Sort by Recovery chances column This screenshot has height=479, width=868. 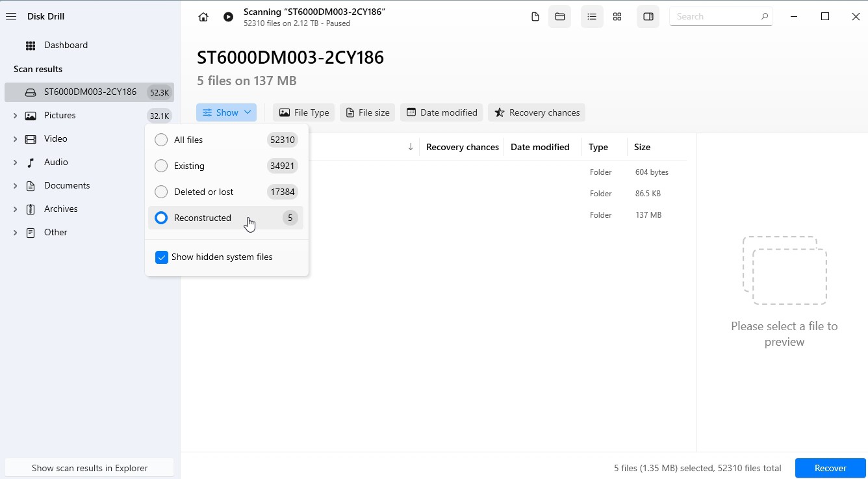[x=462, y=147]
